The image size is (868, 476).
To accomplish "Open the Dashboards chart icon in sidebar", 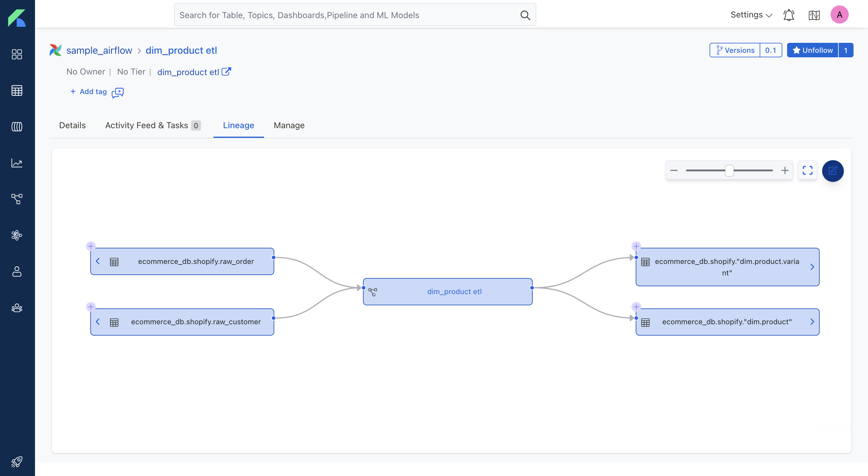I will (17, 163).
